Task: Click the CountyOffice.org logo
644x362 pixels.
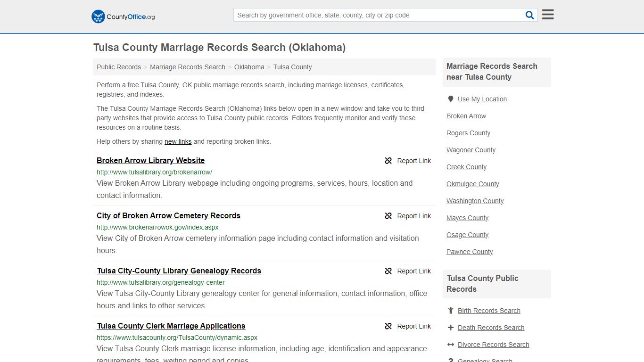Action: 123,16
